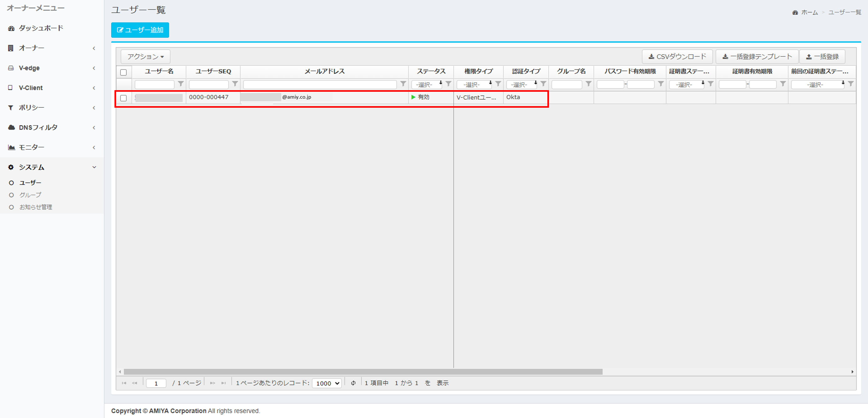868x418 pixels.
Task: Open the アクション dropdown
Action: click(145, 56)
